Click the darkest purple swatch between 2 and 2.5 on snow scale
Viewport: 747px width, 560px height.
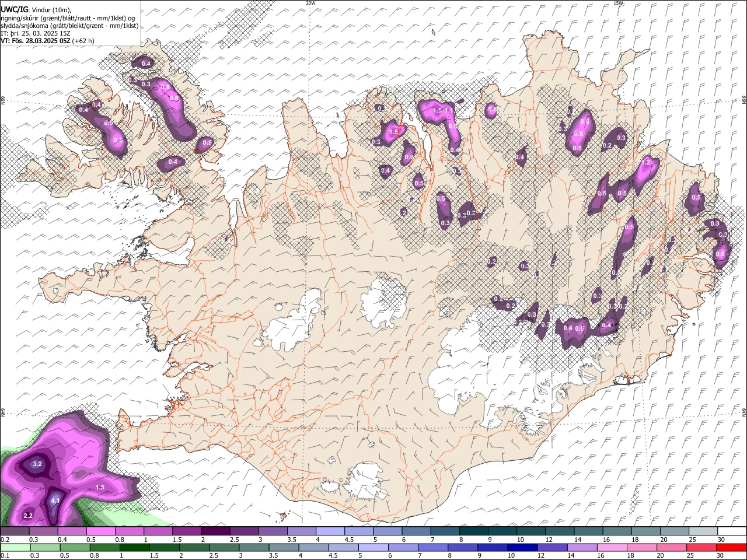215,531
